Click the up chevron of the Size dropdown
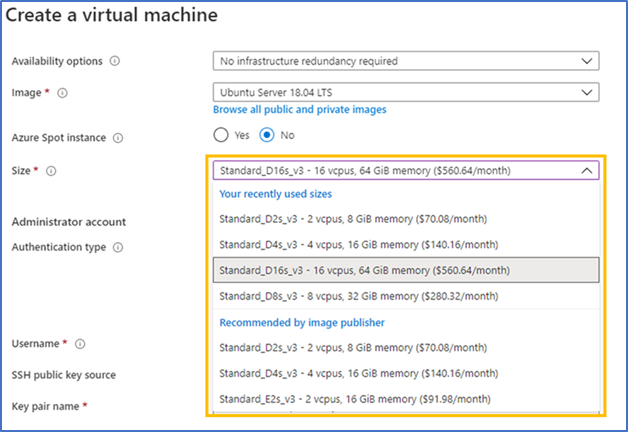Screen dimensions: 628x432 586,171
